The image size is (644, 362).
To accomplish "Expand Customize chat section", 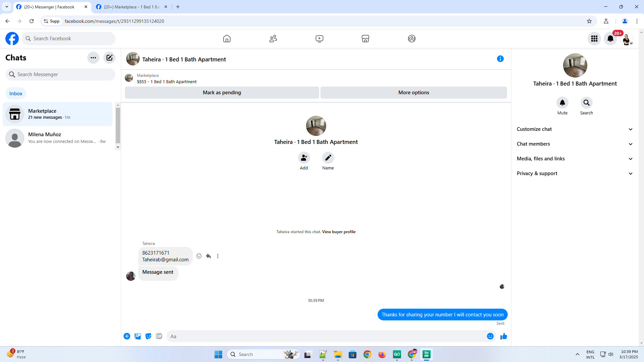I will click(575, 129).
